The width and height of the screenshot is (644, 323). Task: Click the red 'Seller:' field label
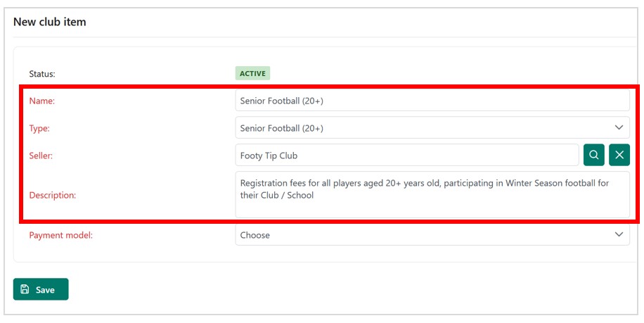[41, 156]
